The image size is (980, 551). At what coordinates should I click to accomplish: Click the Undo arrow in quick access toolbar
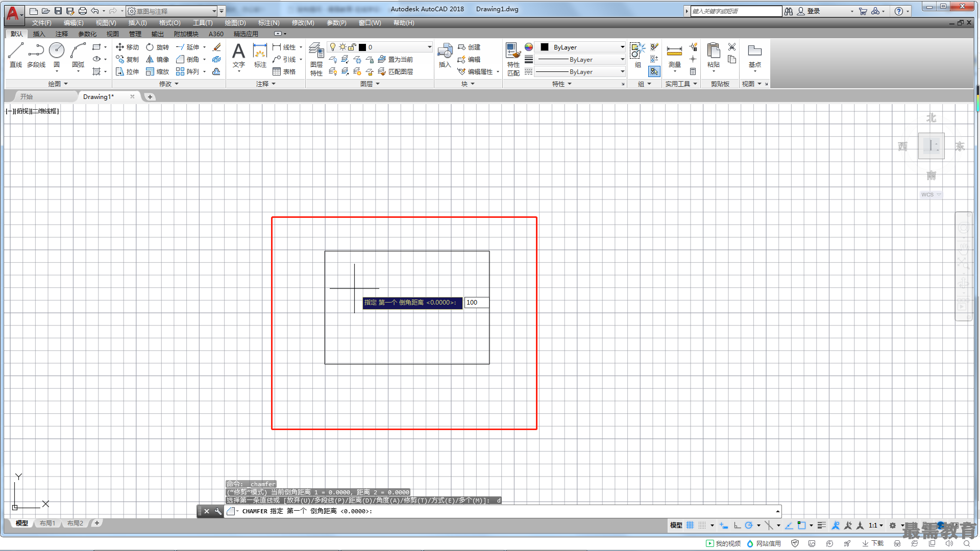tap(95, 11)
